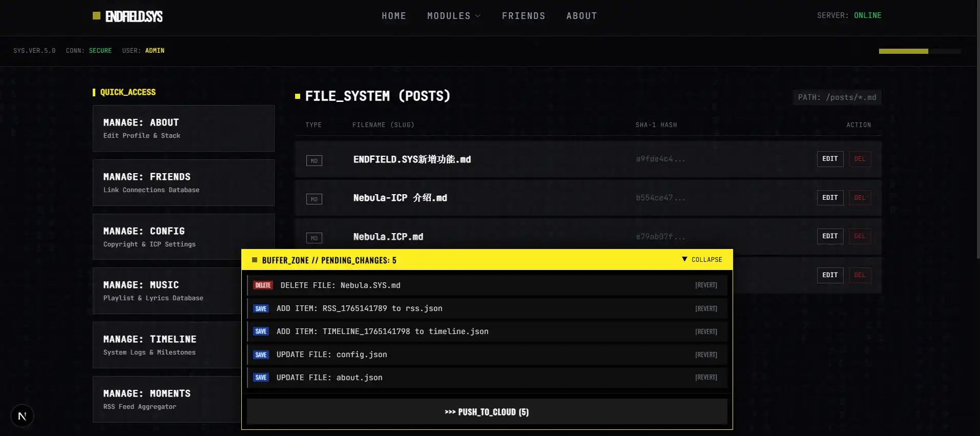Open the ABOUT nav page

click(581, 16)
